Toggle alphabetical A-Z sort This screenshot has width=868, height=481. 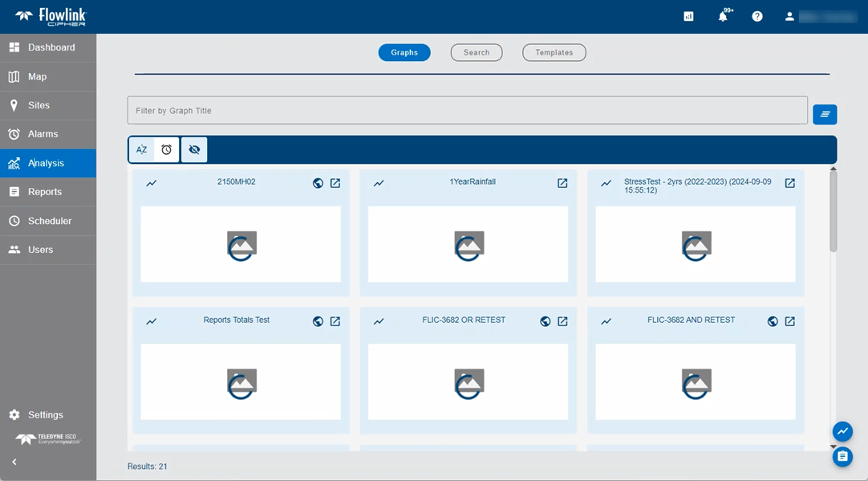click(142, 149)
